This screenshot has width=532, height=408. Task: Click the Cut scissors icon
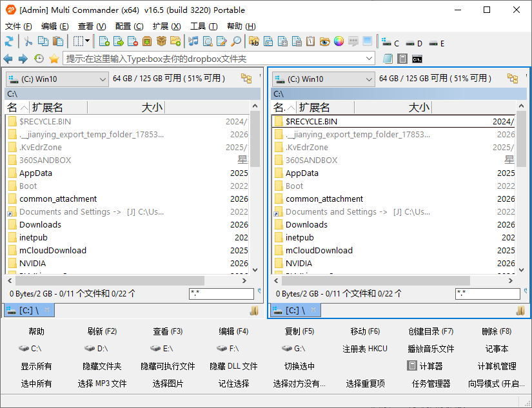[28, 41]
